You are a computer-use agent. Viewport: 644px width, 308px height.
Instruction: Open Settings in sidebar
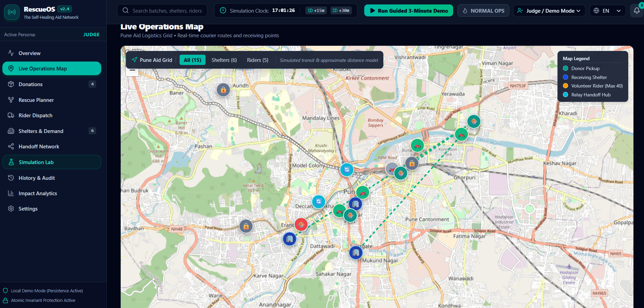tap(52, 209)
